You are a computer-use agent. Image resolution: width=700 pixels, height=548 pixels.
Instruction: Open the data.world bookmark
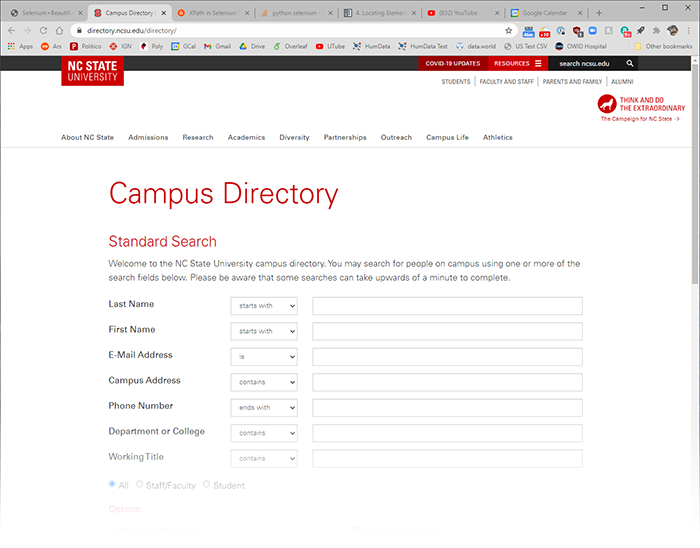475,46
